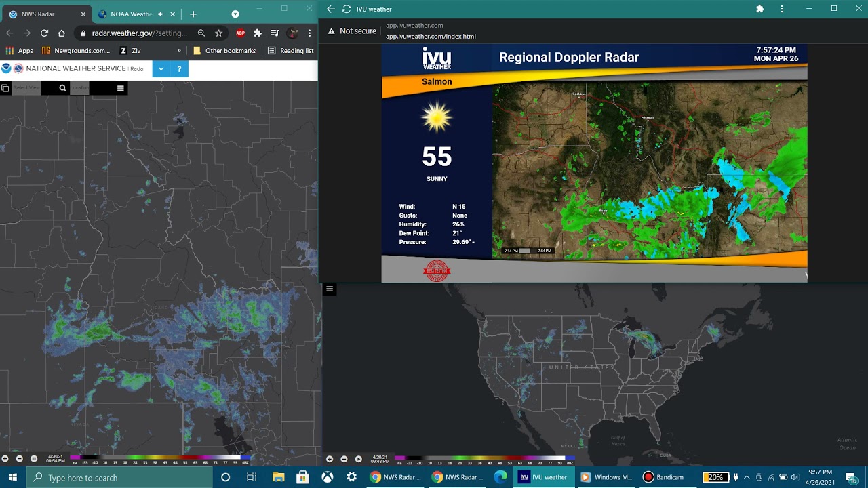The height and width of the screenshot is (488, 868).
Task: Zoom in on the left regional radar map
Action: coord(5,459)
